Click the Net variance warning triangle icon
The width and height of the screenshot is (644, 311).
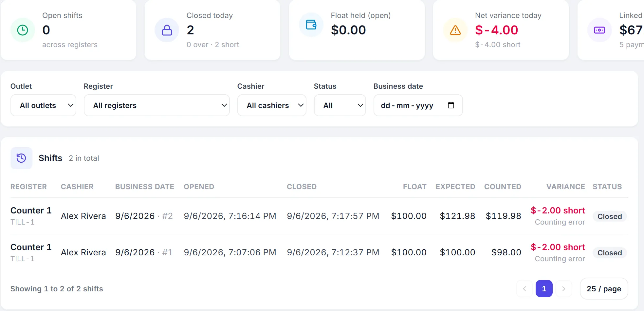(455, 30)
